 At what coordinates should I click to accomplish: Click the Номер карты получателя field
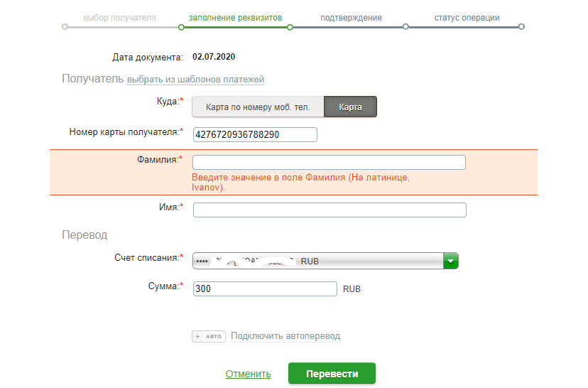255,135
